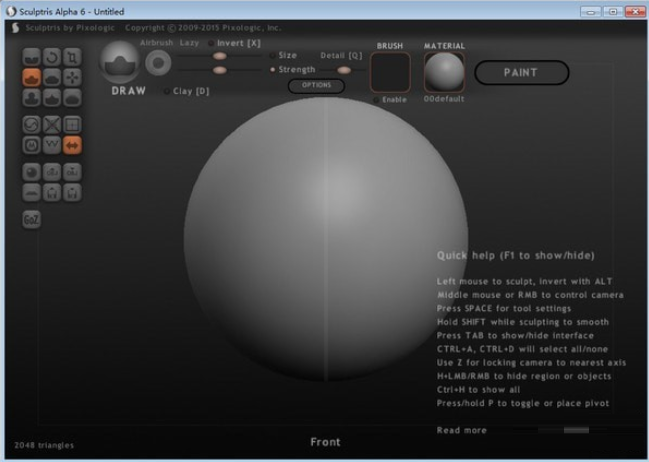The width and height of the screenshot is (649, 462).
Task: Tick the brush Enable option
Action: (390, 100)
